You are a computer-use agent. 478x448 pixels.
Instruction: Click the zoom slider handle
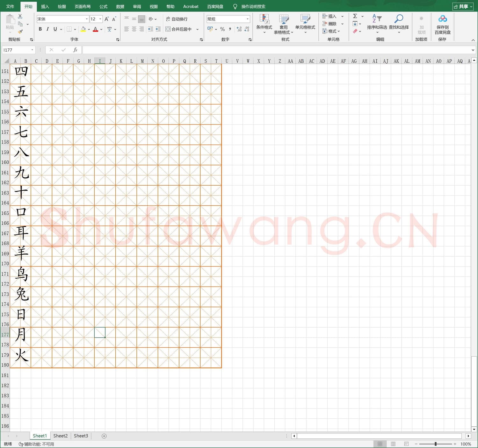click(436, 444)
